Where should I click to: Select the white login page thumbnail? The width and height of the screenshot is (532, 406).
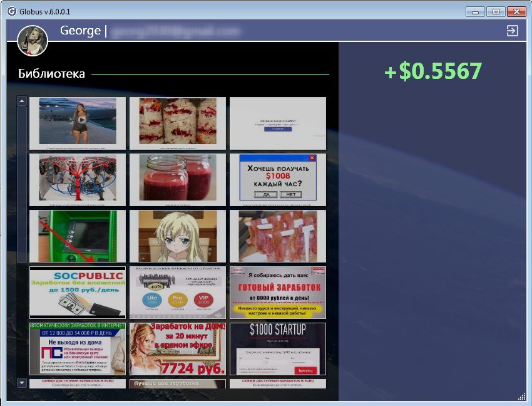[277, 123]
